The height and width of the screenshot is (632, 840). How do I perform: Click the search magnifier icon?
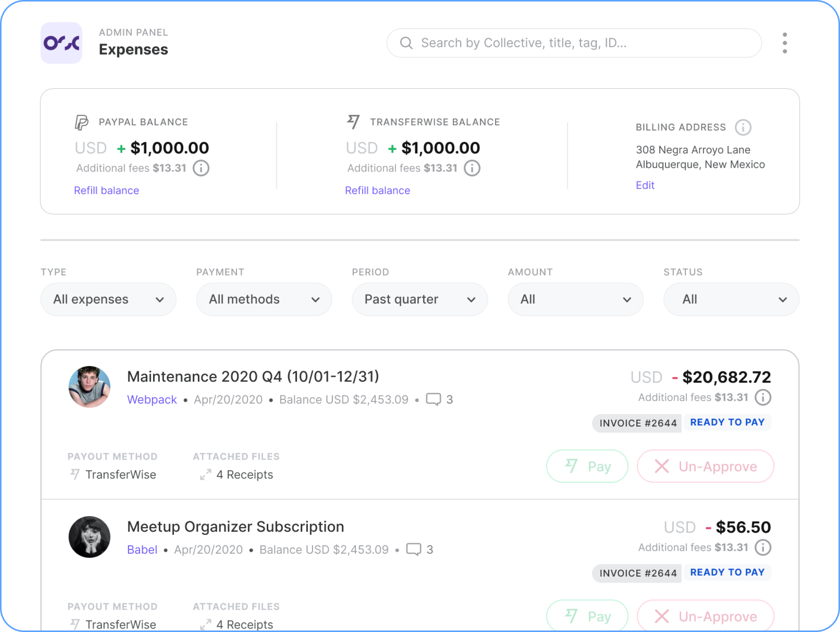[406, 43]
